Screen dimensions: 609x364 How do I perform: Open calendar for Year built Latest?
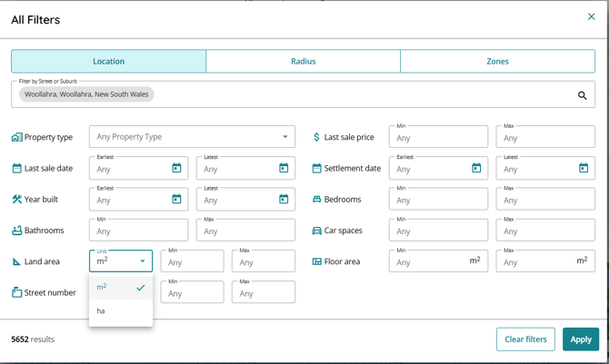coord(284,199)
